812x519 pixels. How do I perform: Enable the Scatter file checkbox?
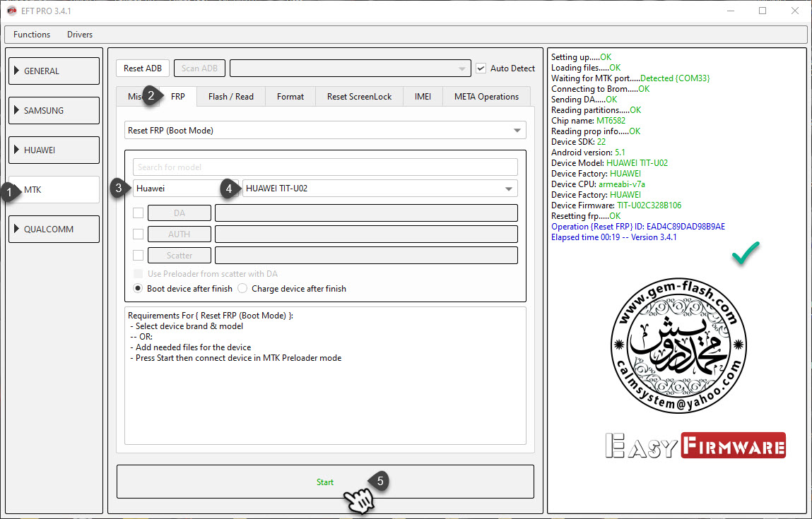pos(139,255)
